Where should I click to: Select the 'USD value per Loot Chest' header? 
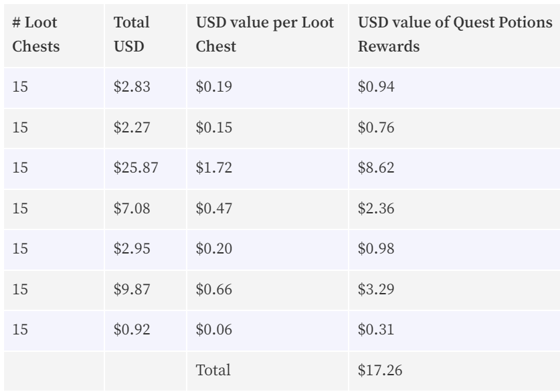point(268,35)
